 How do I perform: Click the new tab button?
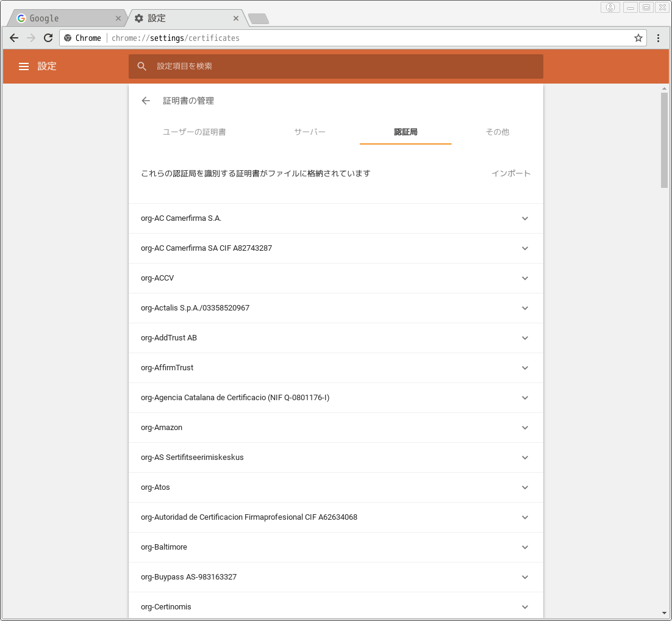click(259, 19)
